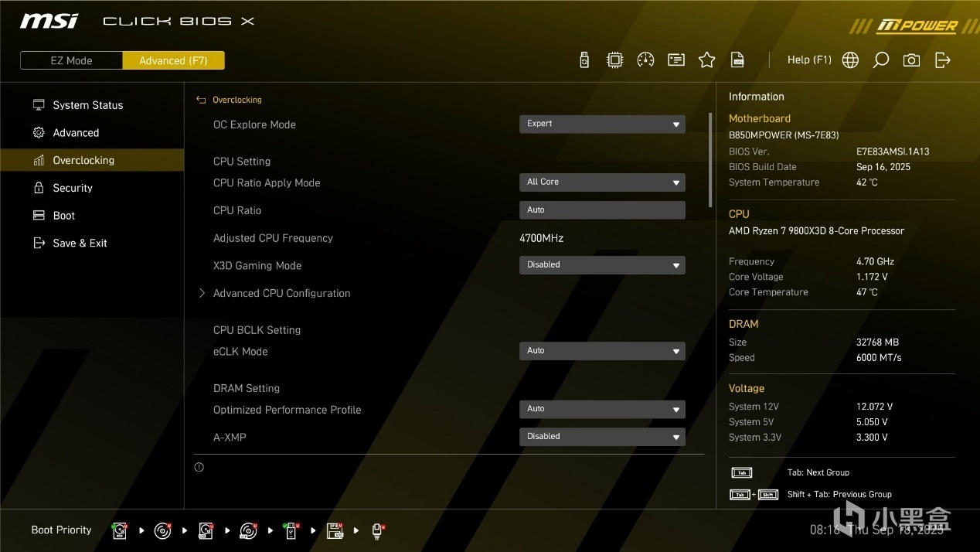The image size is (980, 552).
Task: Open search with the magnifier icon
Action: click(x=881, y=60)
